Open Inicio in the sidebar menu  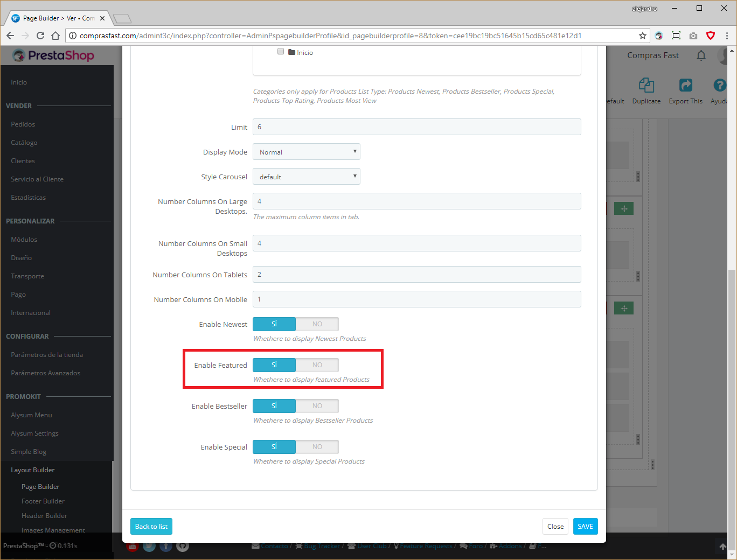tap(19, 82)
